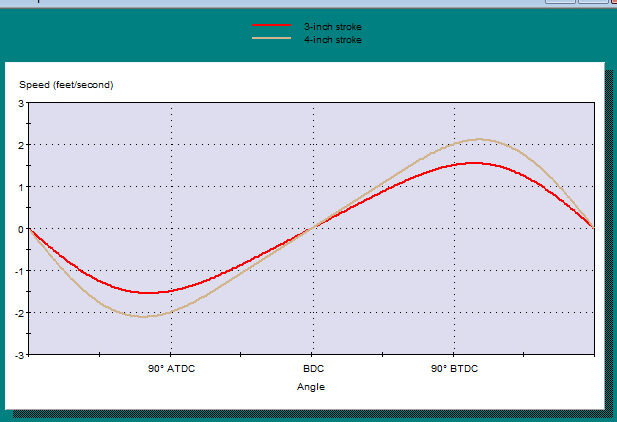Click the tan 4-inch stroke legend line

coord(270,39)
